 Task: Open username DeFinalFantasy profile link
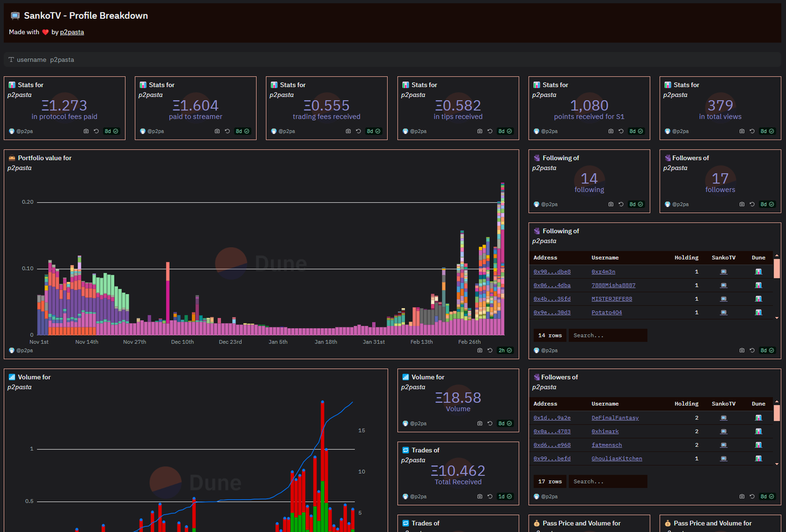point(615,417)
